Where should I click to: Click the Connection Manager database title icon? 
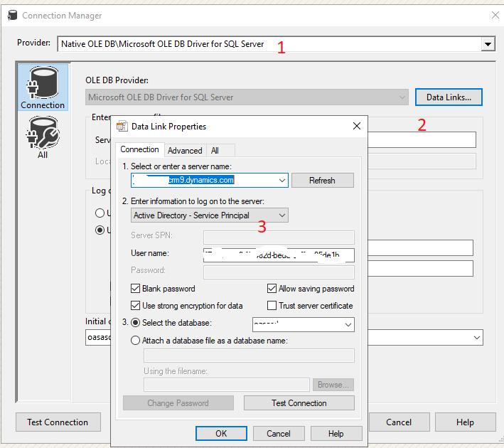12,15
